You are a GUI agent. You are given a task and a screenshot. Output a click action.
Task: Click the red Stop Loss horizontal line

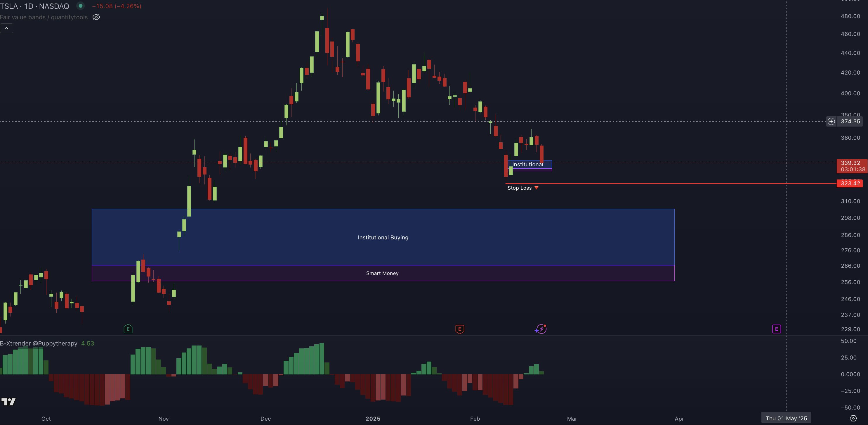click(674, 184)
